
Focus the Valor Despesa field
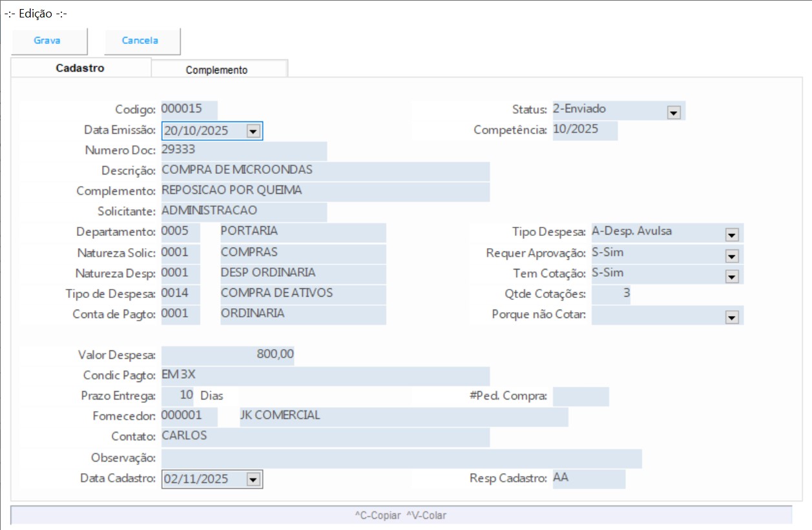tap(227, 355)
